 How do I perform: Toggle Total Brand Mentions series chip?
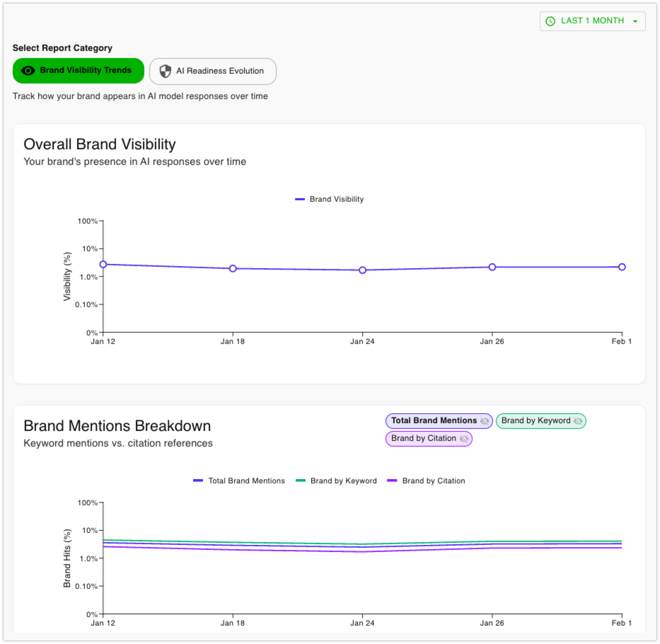pyautogui.click(x=434, y=421)
